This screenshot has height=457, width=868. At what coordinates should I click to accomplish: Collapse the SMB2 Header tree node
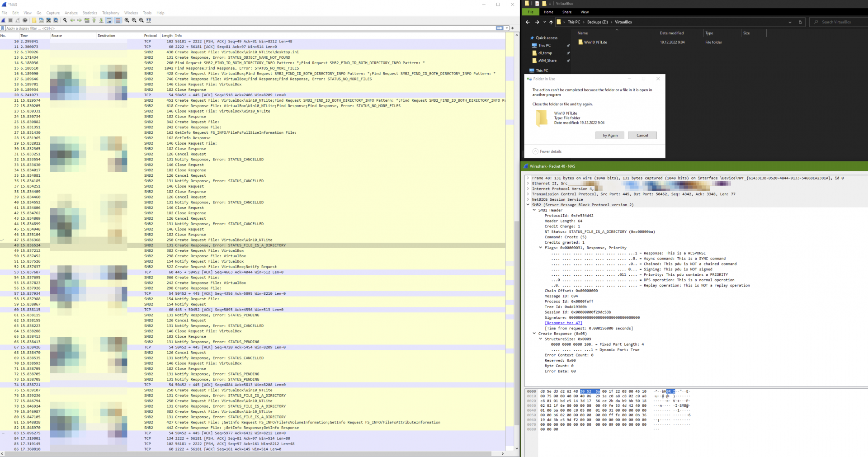tap(534, 210)
